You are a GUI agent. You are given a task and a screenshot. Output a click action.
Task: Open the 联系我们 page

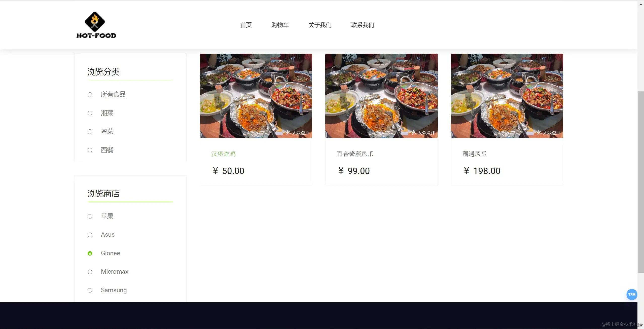pyautogui.click(x=363, y=25)
